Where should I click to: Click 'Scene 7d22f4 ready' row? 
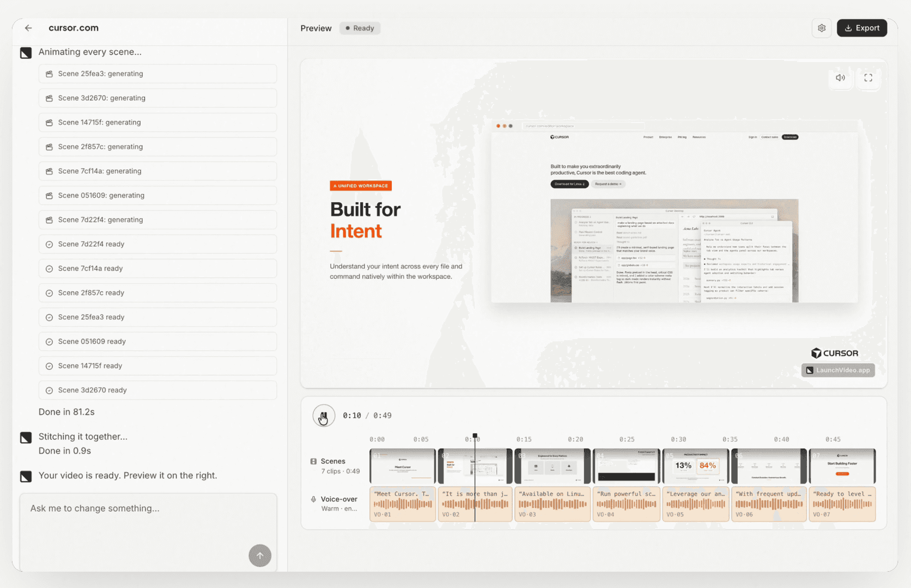[x=157, y=244]
